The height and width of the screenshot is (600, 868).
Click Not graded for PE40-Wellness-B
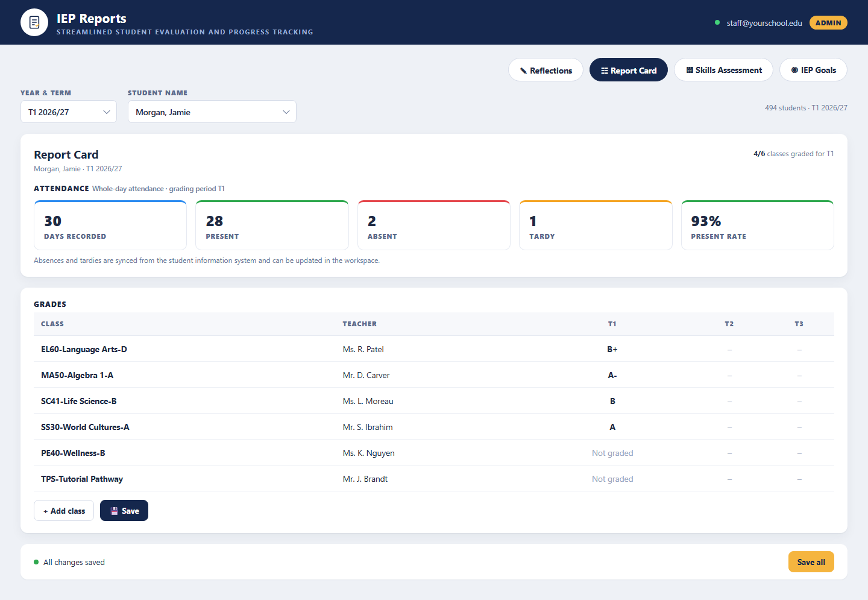click(612, 453)
